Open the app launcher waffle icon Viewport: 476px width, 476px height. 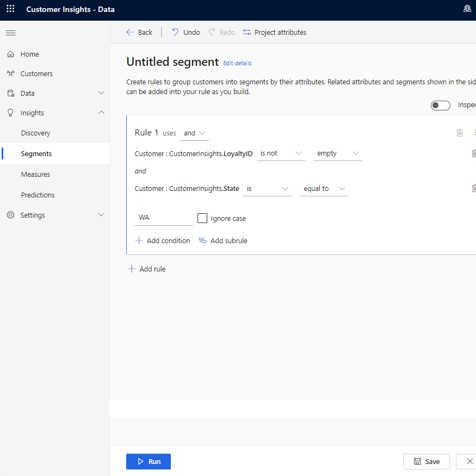tap(10, 9)
